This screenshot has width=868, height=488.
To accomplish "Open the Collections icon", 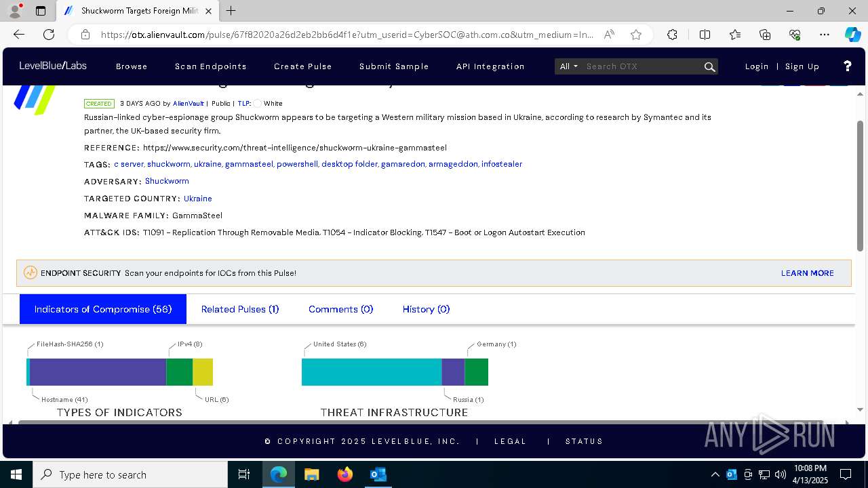I will pyautogui.click(x=765, y=35).
